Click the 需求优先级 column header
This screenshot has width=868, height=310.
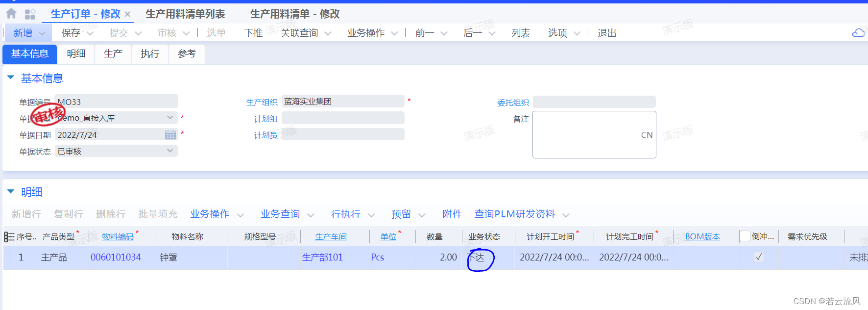pyautogui.click(x=807, y=237)
